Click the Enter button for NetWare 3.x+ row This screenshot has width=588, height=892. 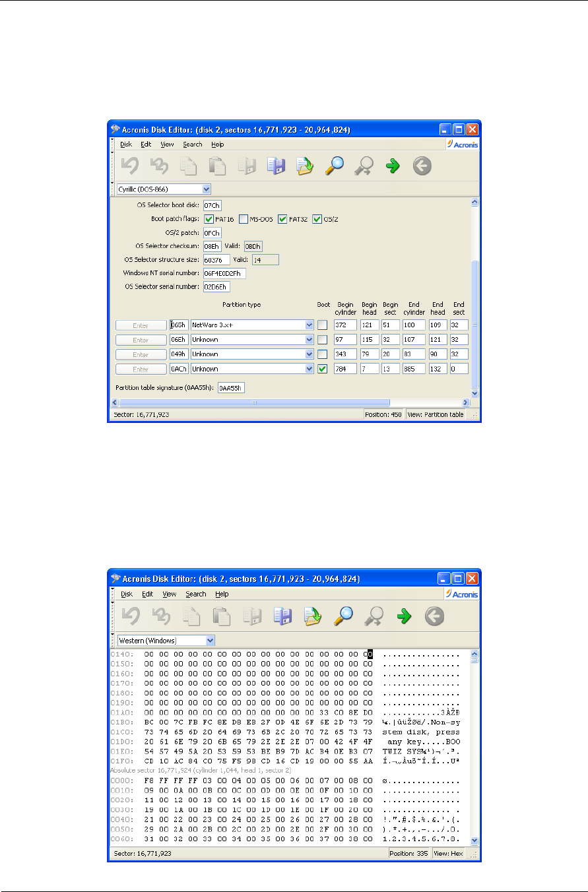pos(141,325)
